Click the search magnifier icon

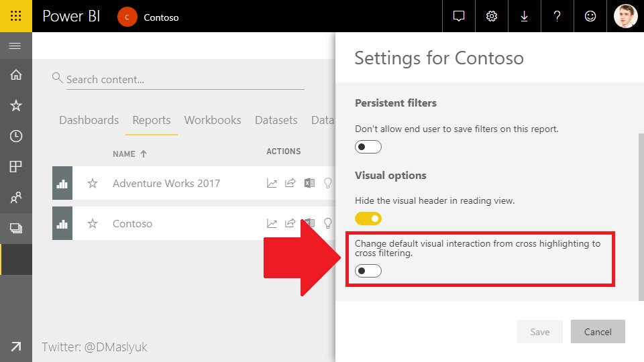[x=58, y=78]
